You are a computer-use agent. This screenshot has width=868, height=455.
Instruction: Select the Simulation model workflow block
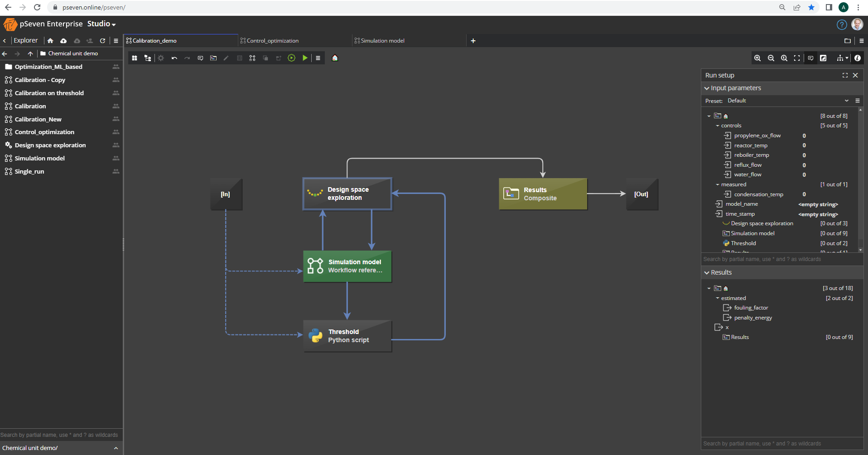click(347, 266)
